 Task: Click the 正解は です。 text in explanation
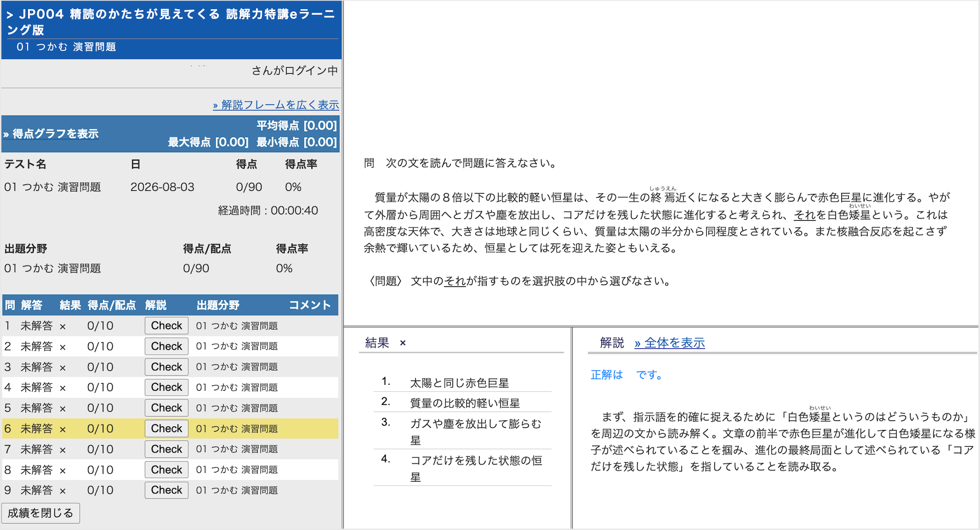pos(627,375)
